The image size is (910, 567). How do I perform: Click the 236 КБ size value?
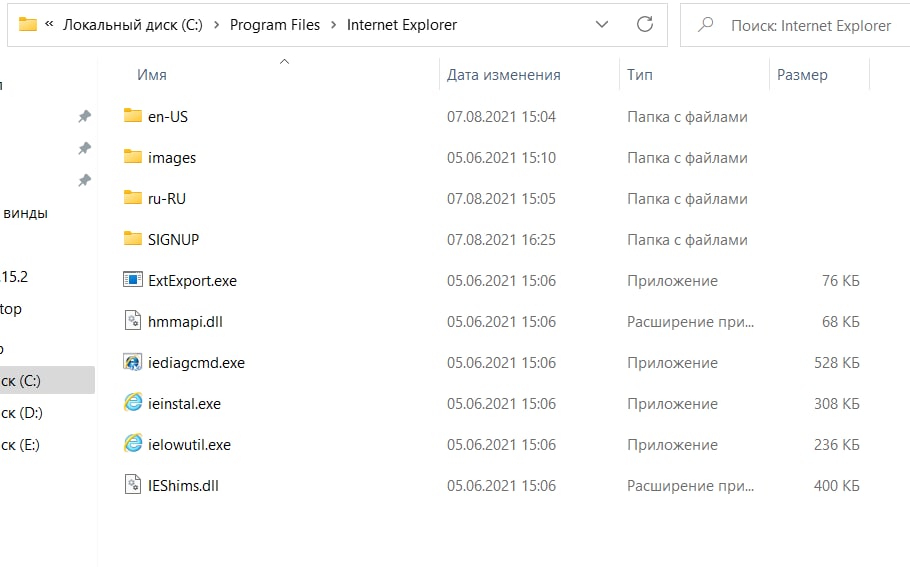[836, 445]
